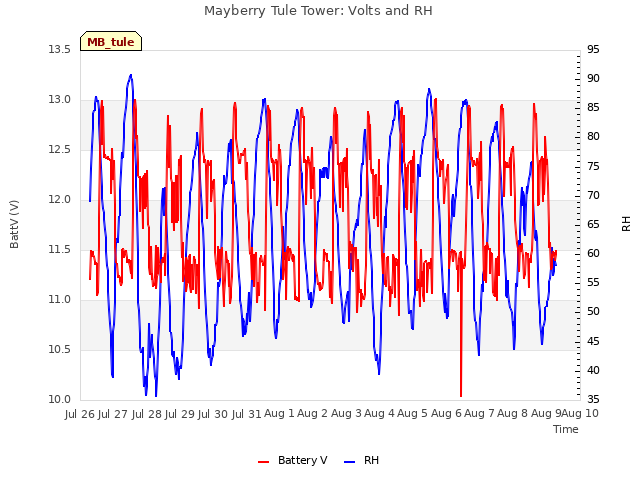The image size is (640, 480).
Task: Click the Jul 27 date label
Action: (x=113, y=414)
